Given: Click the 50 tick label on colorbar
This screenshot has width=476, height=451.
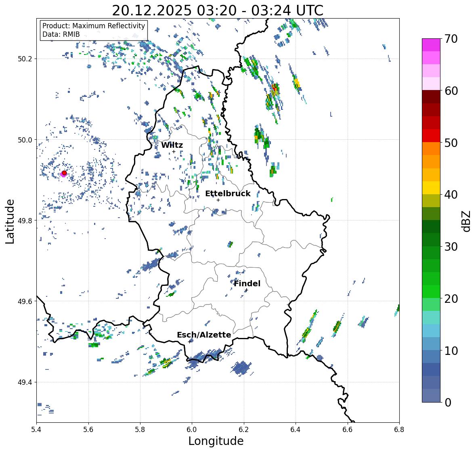Looking at the screenshot, I should [451, 143].
